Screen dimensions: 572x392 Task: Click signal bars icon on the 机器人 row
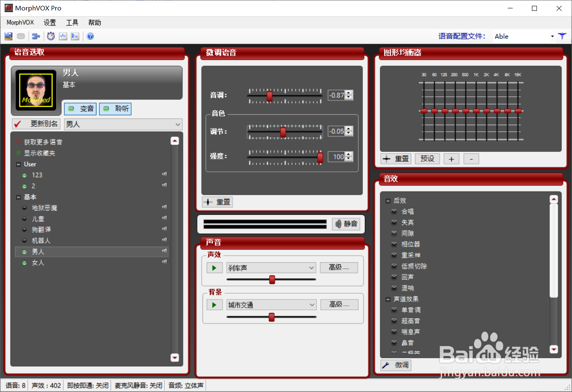(165, 240)
